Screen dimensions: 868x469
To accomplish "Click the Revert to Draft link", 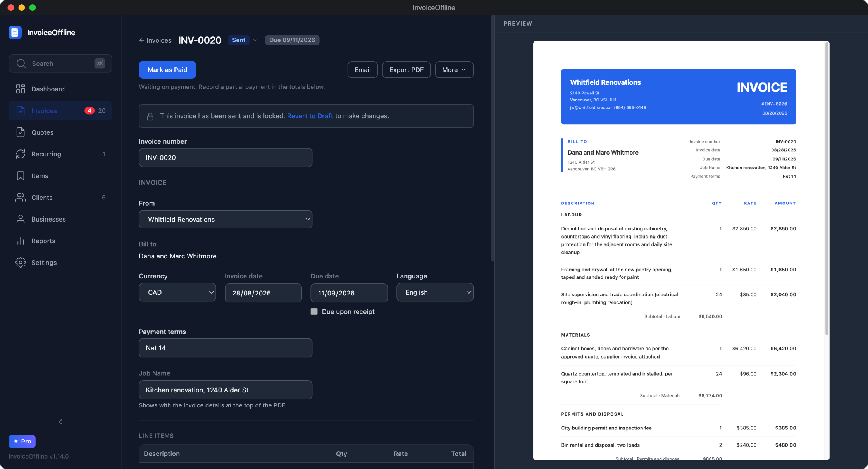I will coord(310,116).
